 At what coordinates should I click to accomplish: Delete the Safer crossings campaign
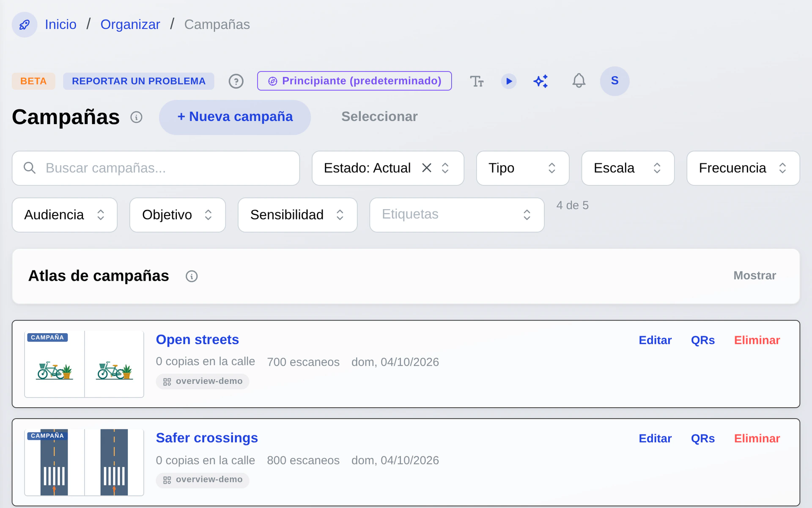coord(757,439)
